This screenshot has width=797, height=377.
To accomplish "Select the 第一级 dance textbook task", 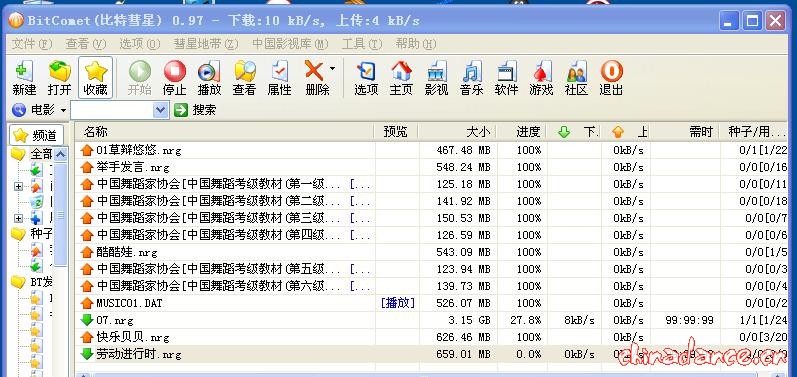I will click(x=432, y=184).
